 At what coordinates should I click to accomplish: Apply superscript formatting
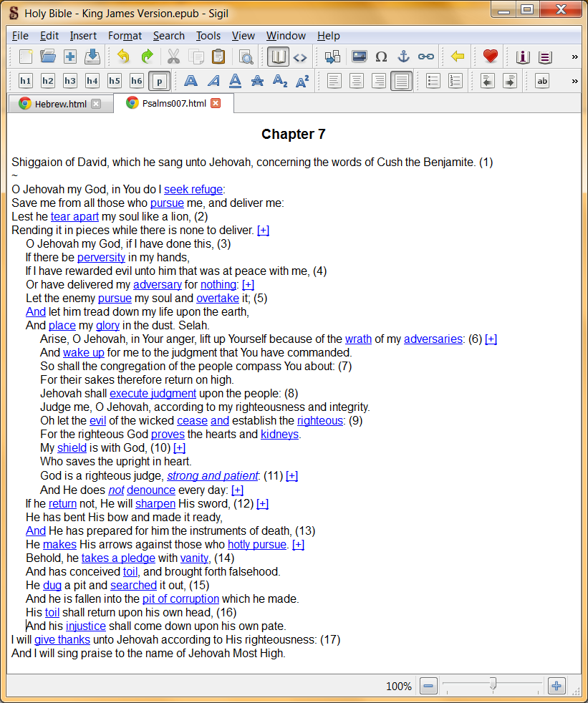click(302, 81)
